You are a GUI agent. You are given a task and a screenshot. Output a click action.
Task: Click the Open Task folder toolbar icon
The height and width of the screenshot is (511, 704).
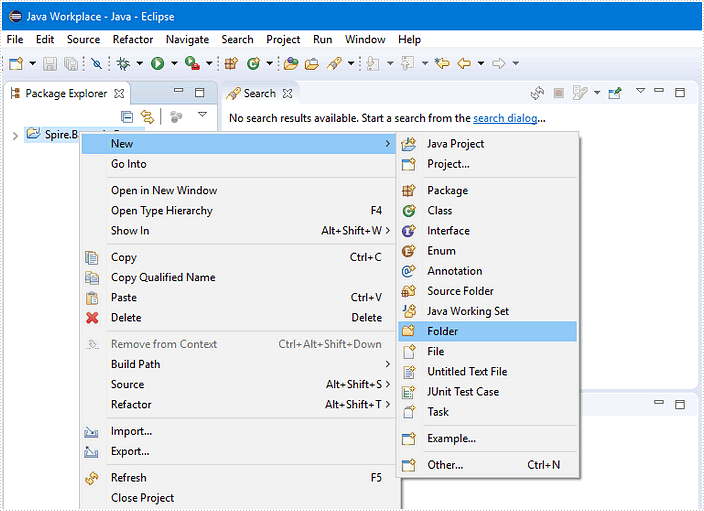(312, 64)
